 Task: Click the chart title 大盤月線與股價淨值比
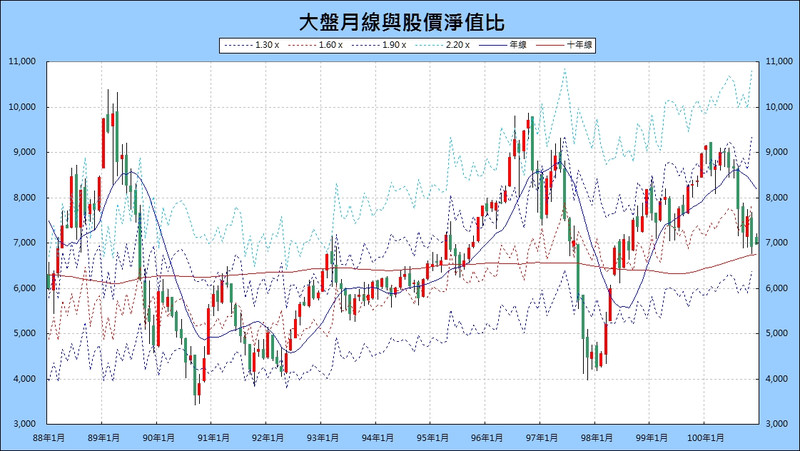click(x=402, y=22)
